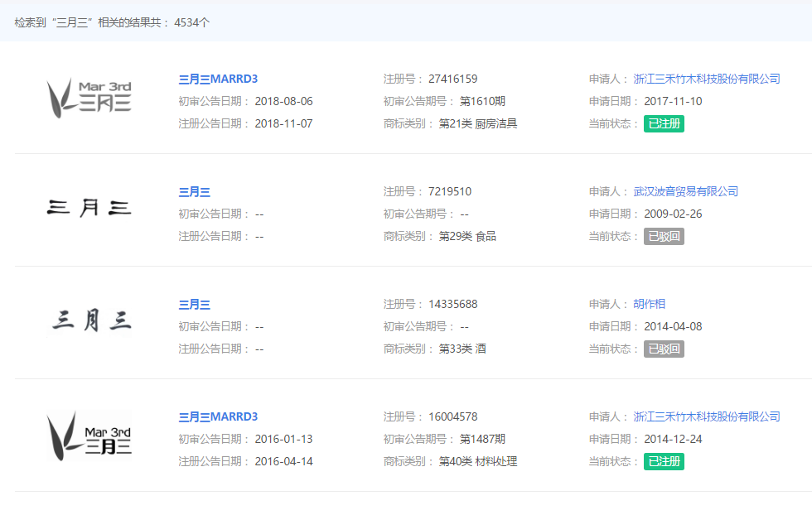The width and height of the screenshot is (812, 515).
Task: Click application date 2014-04-08
Action: 673,326
